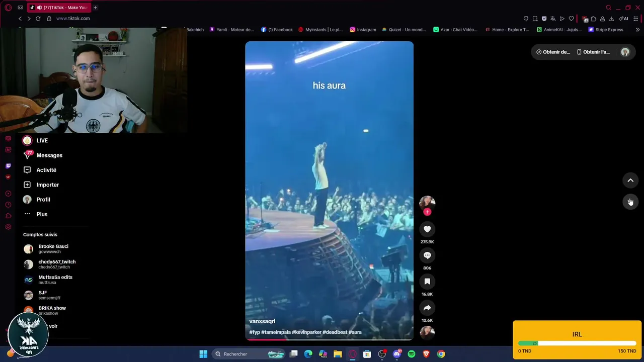Open the profile avatar at top right

625,52
